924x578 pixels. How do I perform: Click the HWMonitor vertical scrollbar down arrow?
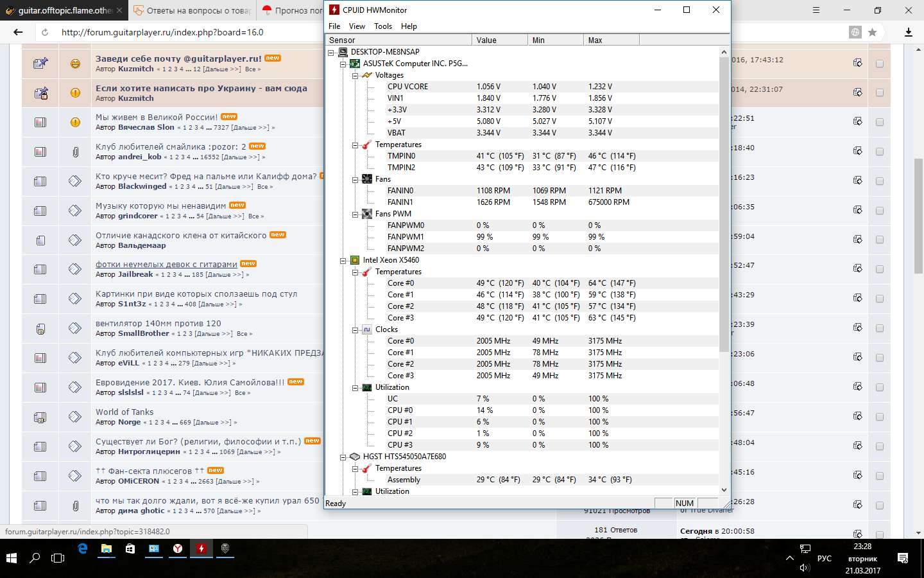tap(724, 490)
